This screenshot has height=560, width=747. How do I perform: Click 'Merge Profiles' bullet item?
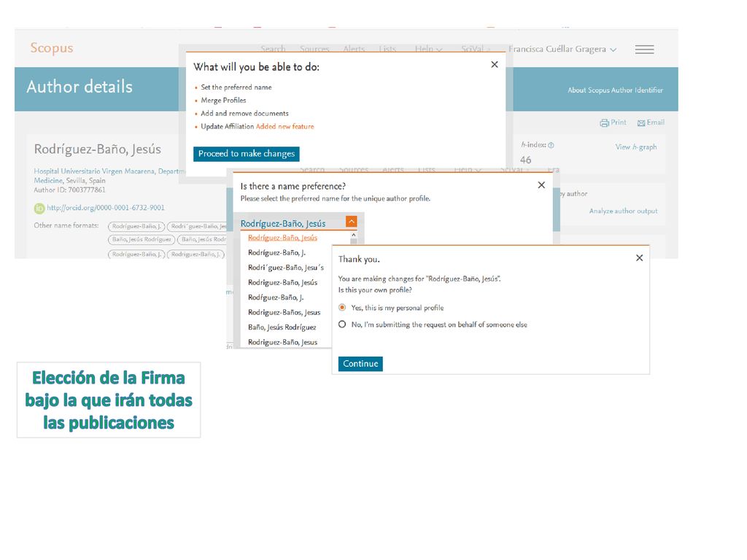click(x=223, y=101)
